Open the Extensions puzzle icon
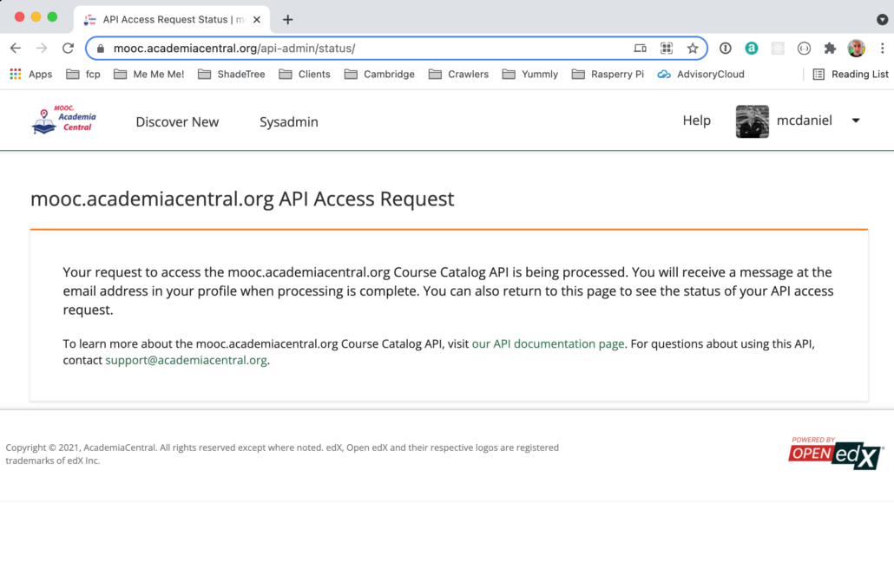 point(830,49)
